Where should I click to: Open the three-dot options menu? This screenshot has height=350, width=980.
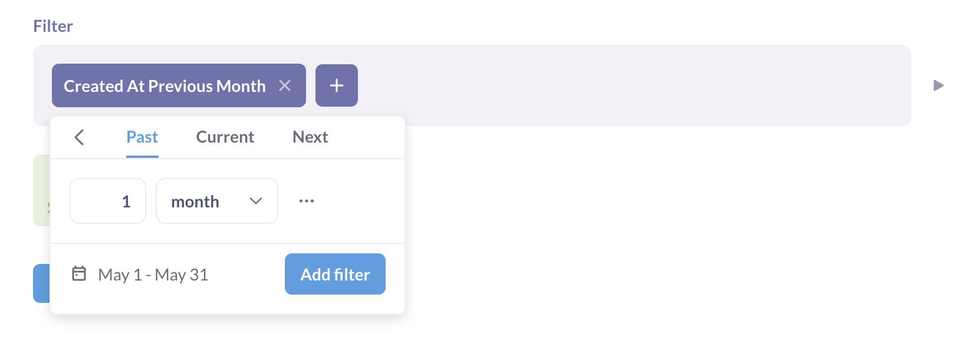307,201
